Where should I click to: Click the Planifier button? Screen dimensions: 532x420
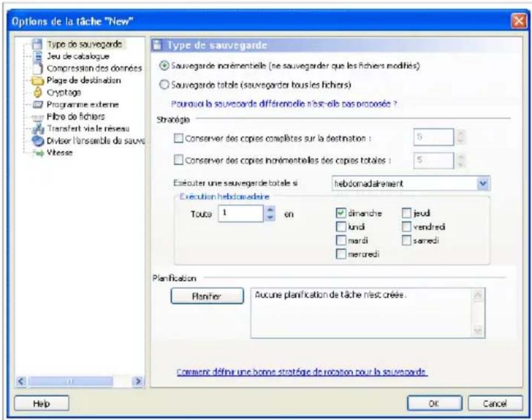[x=207, y=296]
